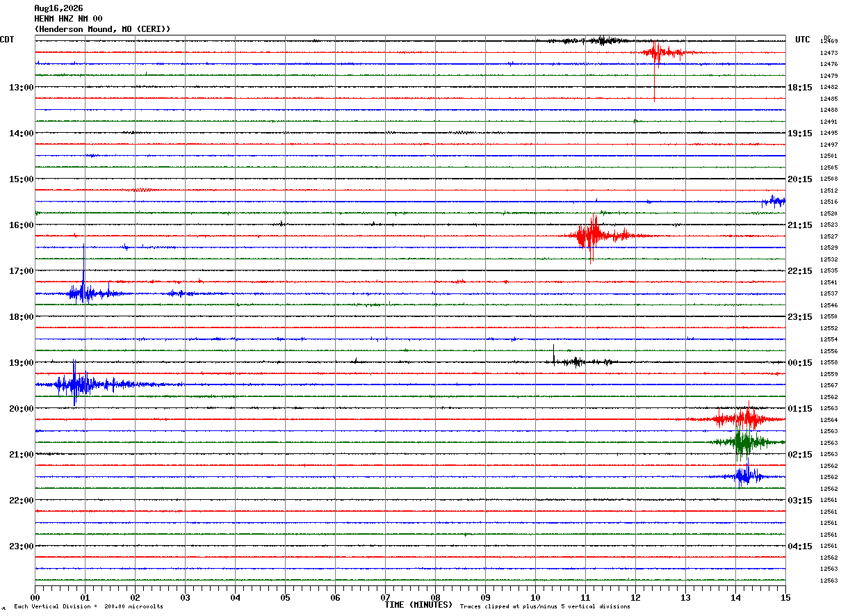Click the 13:00 CDT time label

pos(21,88)
